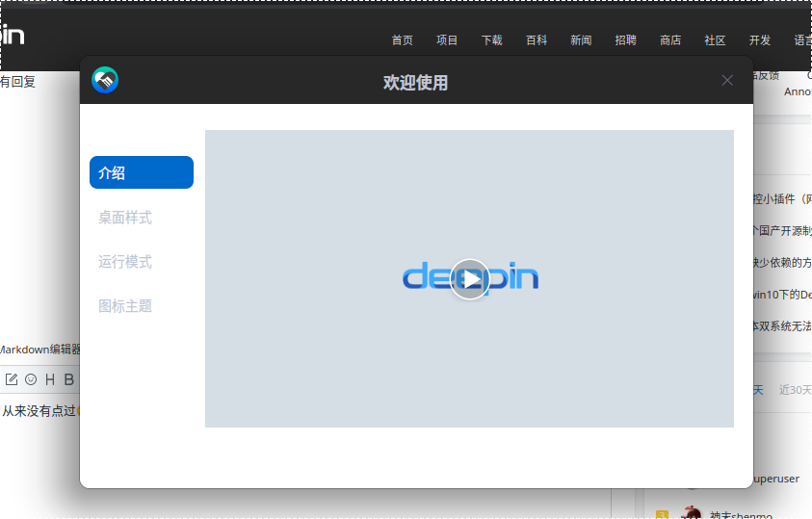Open 社区 in website navigation
The height and width of the screenshot is (519, 812).
(x=715, y=40)
